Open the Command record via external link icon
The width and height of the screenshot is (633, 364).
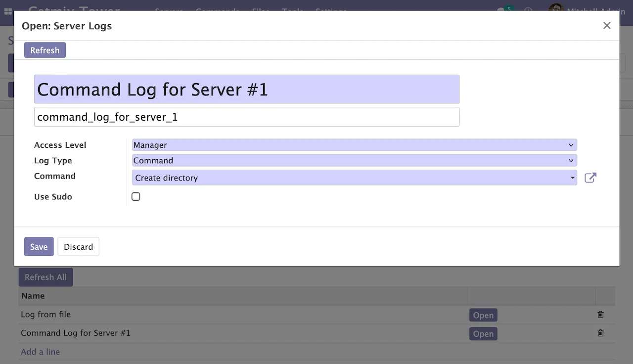[590, 178]
